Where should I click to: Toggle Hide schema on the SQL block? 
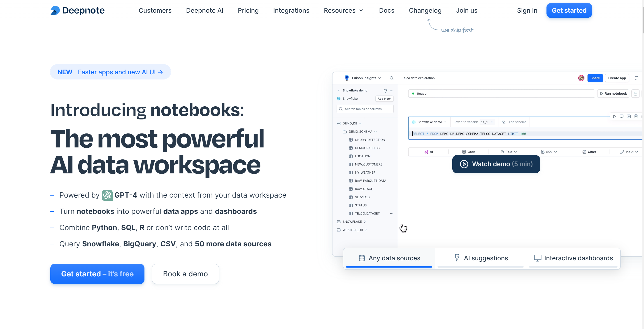(514, 122)
